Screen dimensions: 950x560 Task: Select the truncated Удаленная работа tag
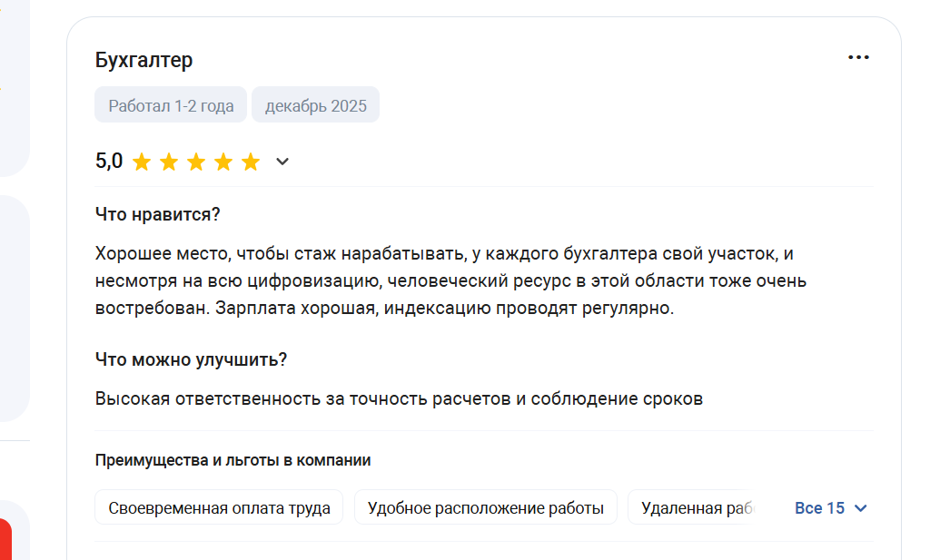[x=692, y=507]
